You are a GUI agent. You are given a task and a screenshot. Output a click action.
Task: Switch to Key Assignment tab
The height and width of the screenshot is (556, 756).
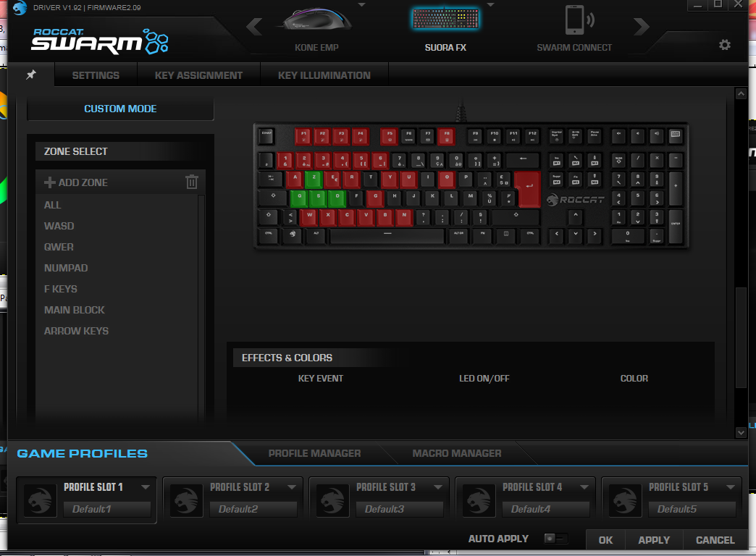(x=198, y=75)
